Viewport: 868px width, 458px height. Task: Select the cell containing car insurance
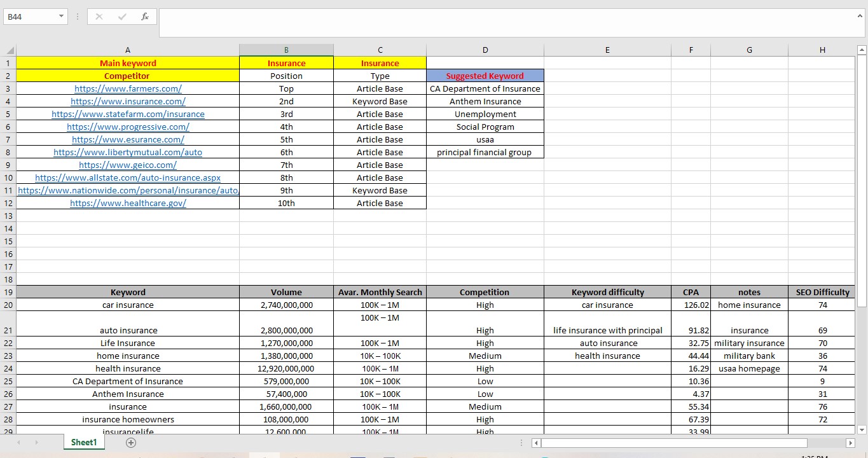127,305
